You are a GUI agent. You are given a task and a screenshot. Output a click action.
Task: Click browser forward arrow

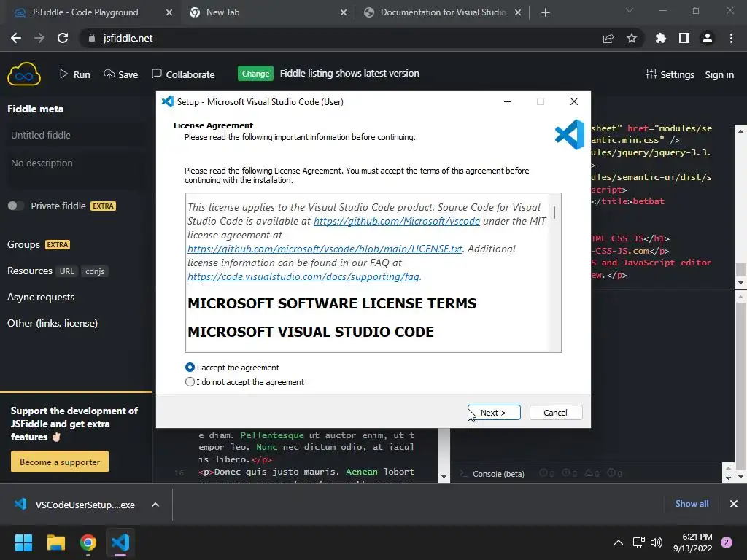39,38
